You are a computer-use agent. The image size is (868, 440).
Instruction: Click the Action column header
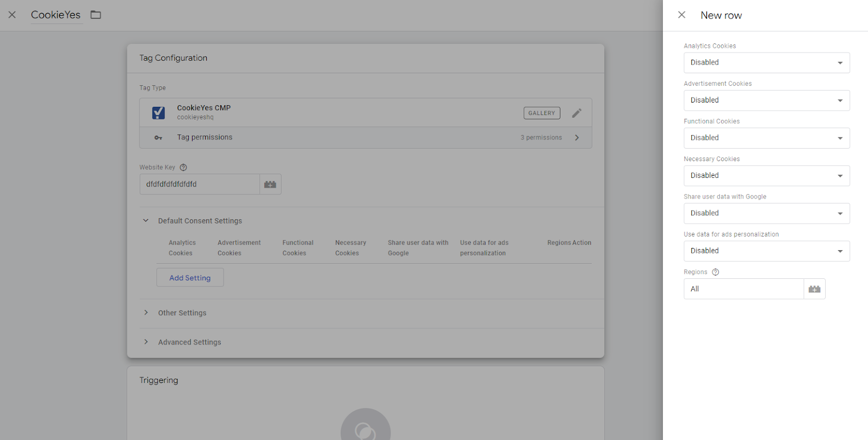[582, 243]
